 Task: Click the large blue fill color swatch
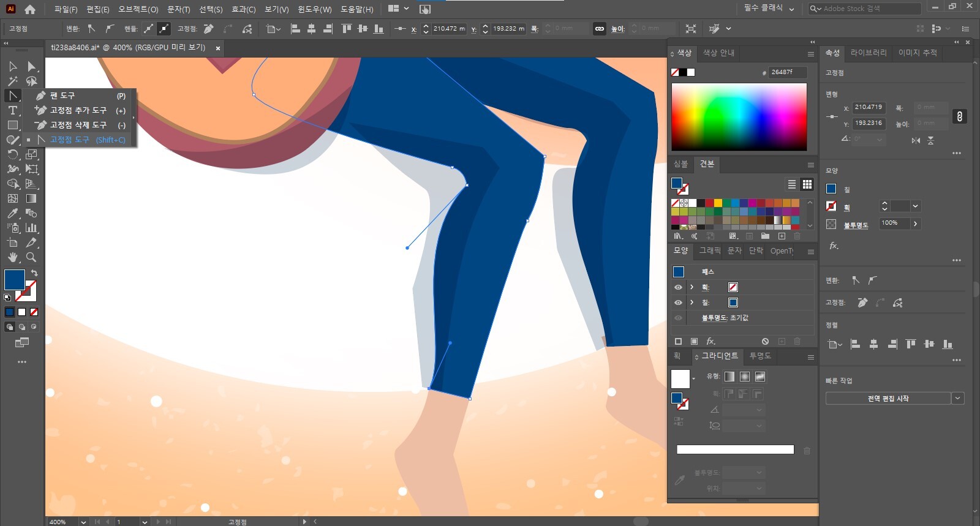(15, 279)
